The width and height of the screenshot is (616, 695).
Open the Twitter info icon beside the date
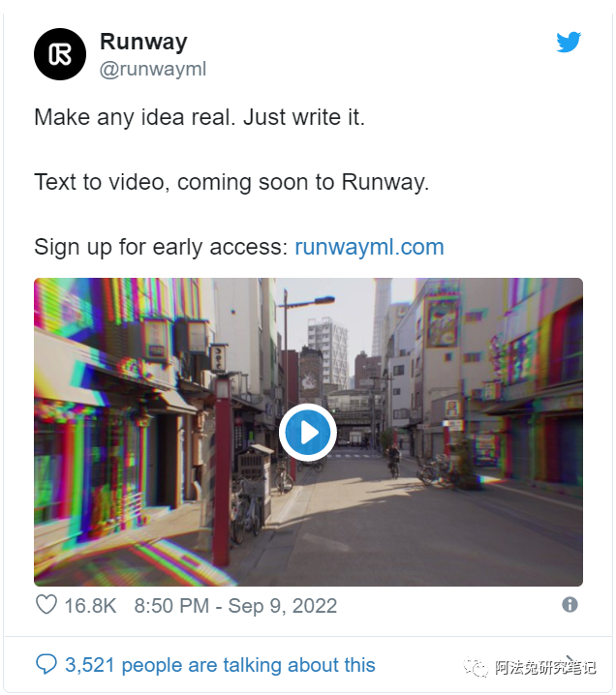pyautogui.click(x=570, y=605)
